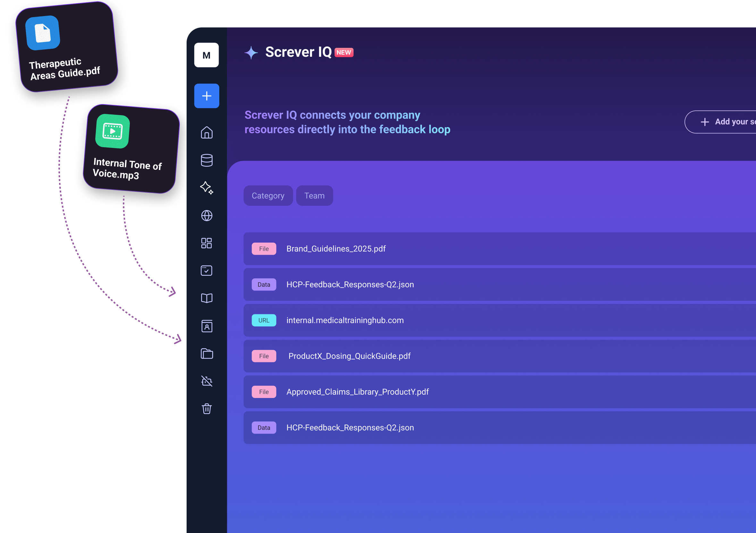Screen dimensions: 756x533
Task: Click the M workspace avatar
Action: [206, 55]
